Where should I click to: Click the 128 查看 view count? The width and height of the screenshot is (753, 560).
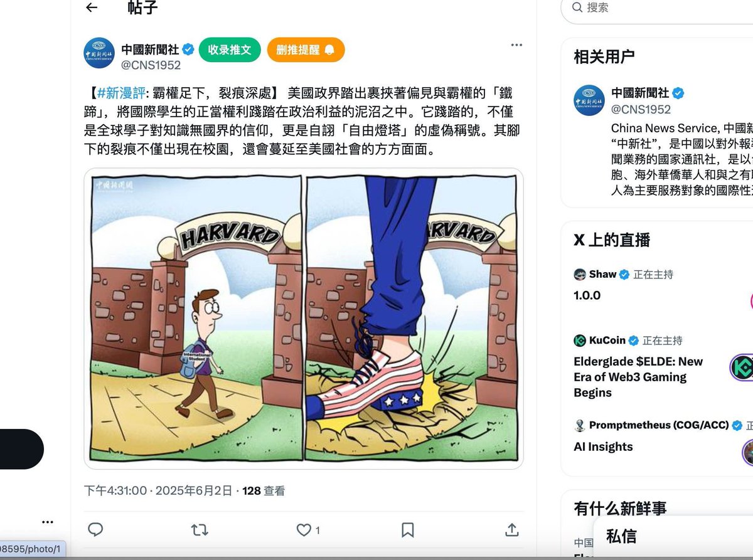tap(264, 491)
